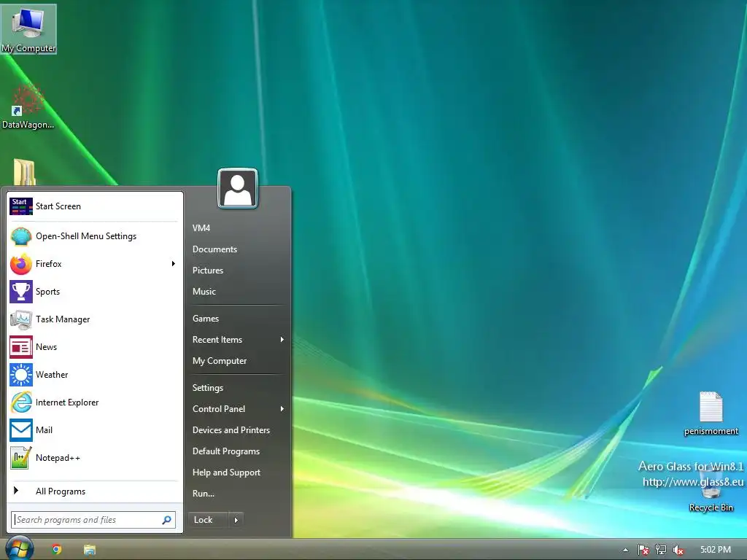Open Action Center flag tray icon
The image size is (747, 560).
[643, 550]
